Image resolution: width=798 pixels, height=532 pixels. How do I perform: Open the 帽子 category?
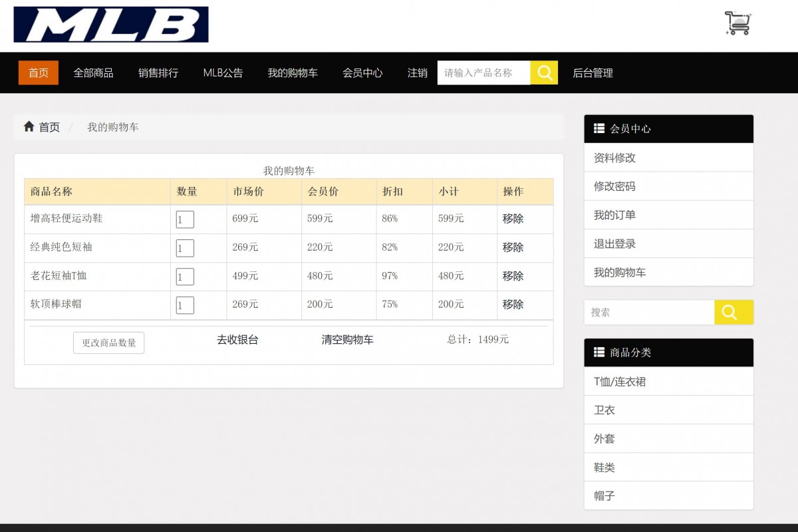coord(603,495)
